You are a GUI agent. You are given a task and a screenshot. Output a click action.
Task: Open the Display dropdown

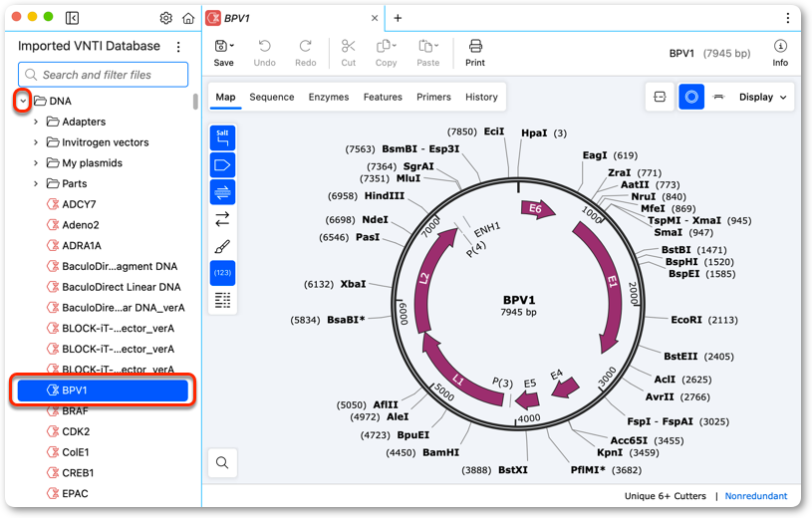(763, 97)
